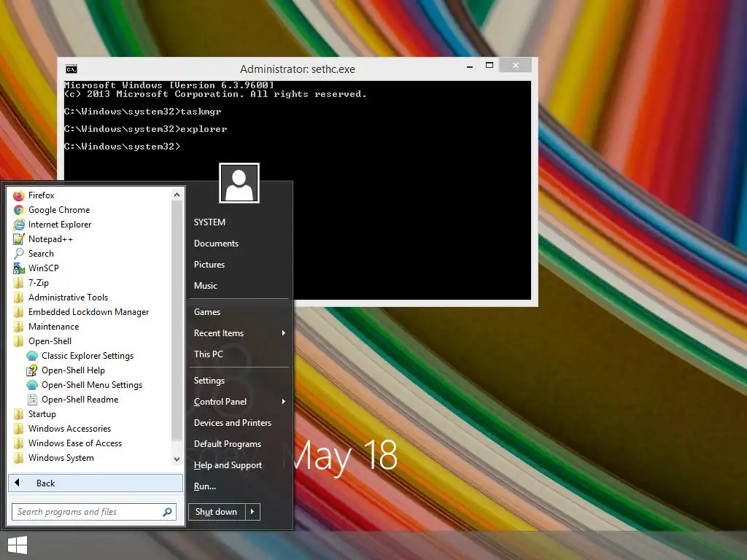Click the Windows Start button on taskbar
Viewport: 747px width, 560px height.
pos(18,545)
